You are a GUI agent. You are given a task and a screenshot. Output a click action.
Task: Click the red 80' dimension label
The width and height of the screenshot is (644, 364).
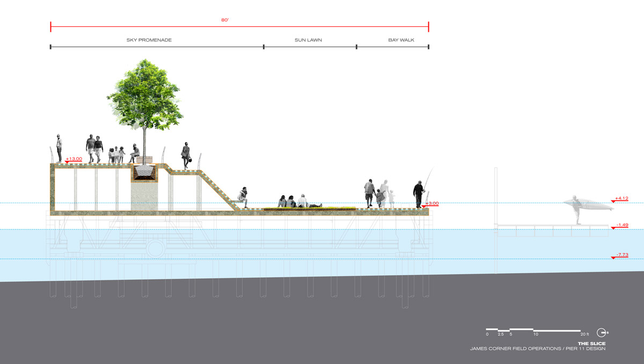point(225,20)
